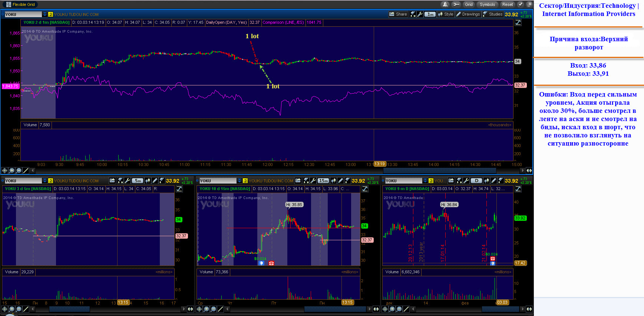Image resolution: width=644 pixels, height=316 pixels.
Task: Open chart settings wrench in 1m chart
Action: point(420,14)
